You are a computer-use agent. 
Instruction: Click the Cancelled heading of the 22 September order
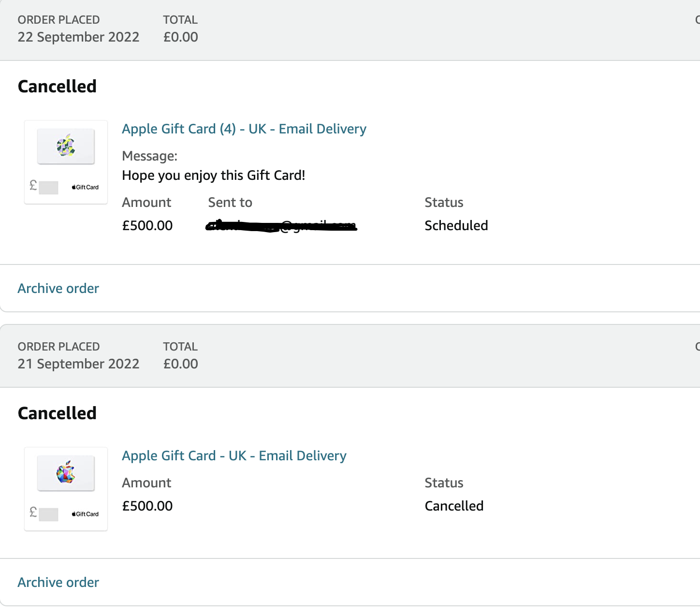pyautogui.click(x=57, y=87)
